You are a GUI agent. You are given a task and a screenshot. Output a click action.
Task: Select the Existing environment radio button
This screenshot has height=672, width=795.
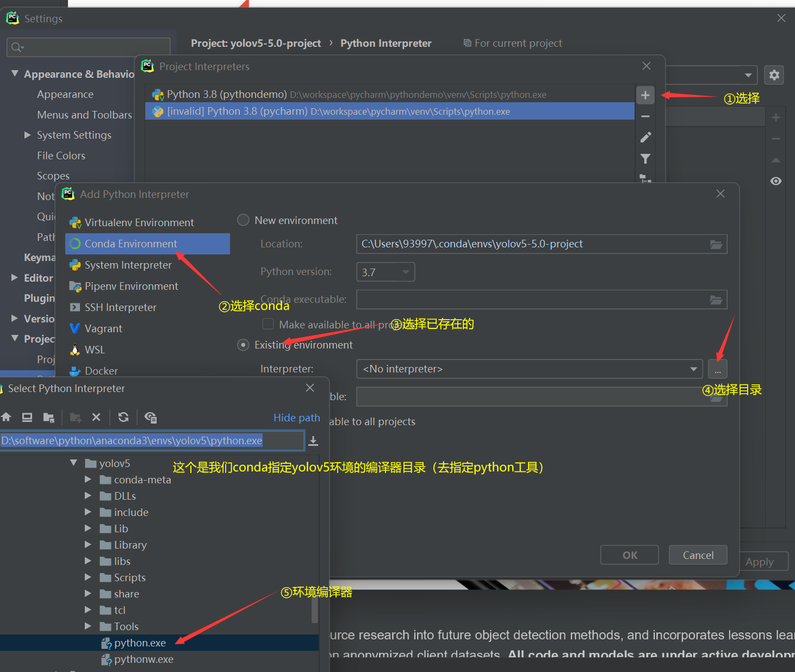click(x=243, y=345)
